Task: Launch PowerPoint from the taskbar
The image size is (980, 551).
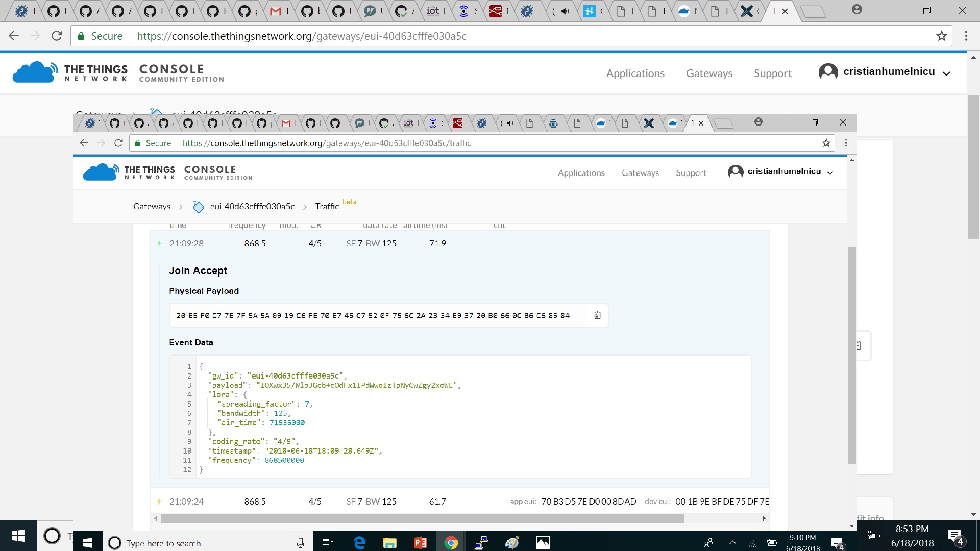Action: tap(420, 543)
